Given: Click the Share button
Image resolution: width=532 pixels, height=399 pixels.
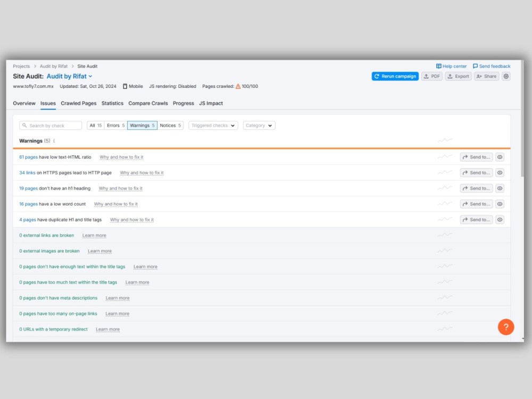Looking at the screenshot, I should pyautogui.click(x=486, y=76).
